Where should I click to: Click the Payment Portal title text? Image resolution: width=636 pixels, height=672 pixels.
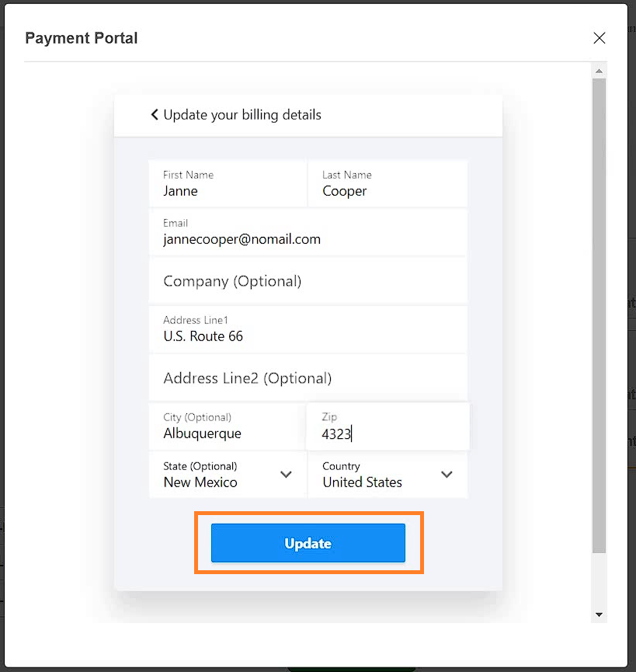pyautogui.click(x=82, y=38)
